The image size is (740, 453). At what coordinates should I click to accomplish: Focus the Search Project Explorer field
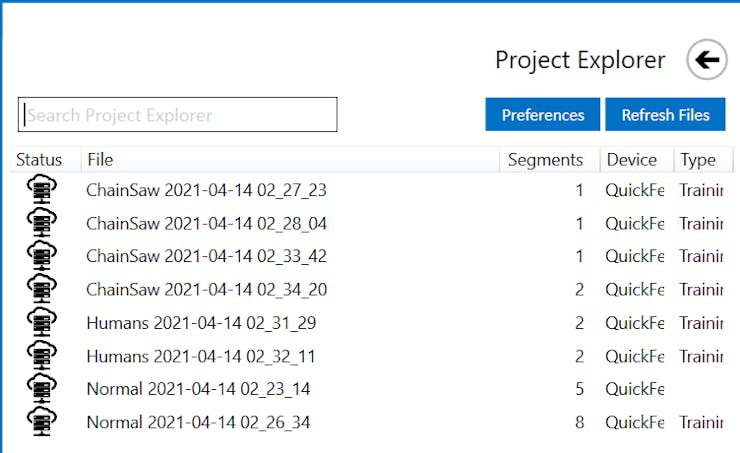tap(178, 115)
